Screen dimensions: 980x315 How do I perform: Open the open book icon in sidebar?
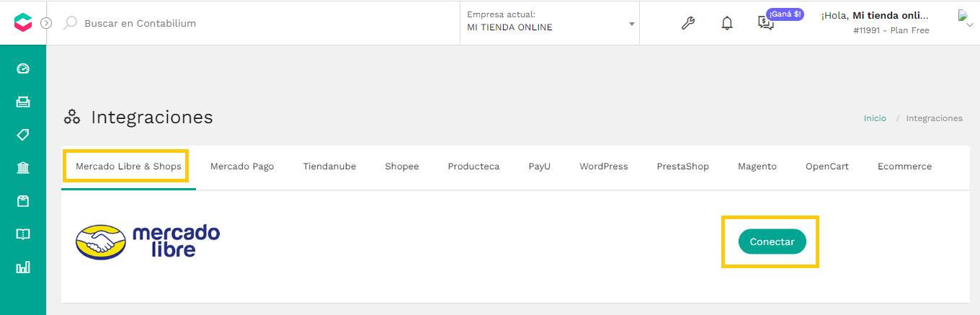click(x=23, y=234)
